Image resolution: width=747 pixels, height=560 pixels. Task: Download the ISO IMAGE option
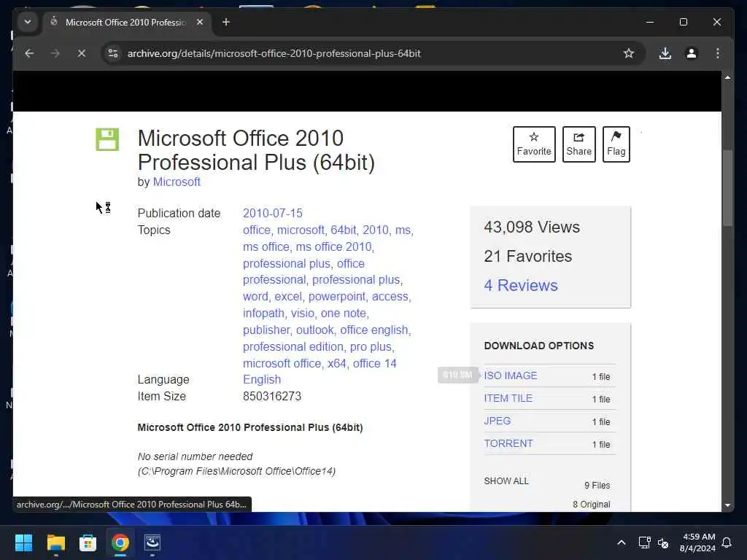point(510,376)
